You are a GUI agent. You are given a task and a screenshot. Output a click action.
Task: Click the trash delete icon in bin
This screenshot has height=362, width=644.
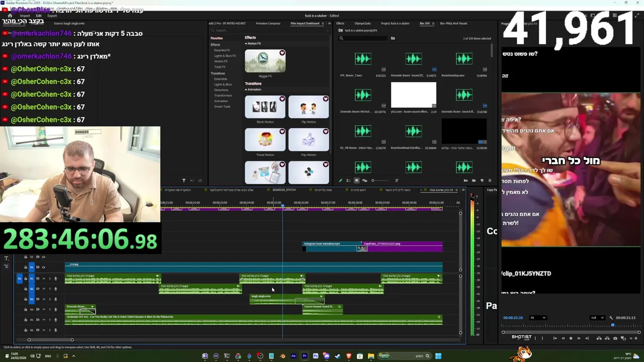(490, 180)
